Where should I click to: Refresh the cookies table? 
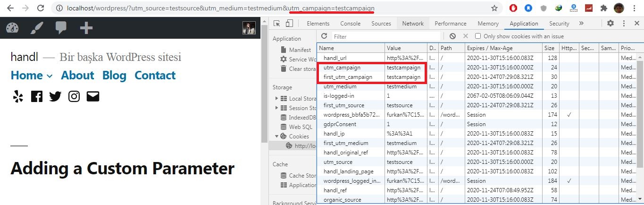click(324, 36)
